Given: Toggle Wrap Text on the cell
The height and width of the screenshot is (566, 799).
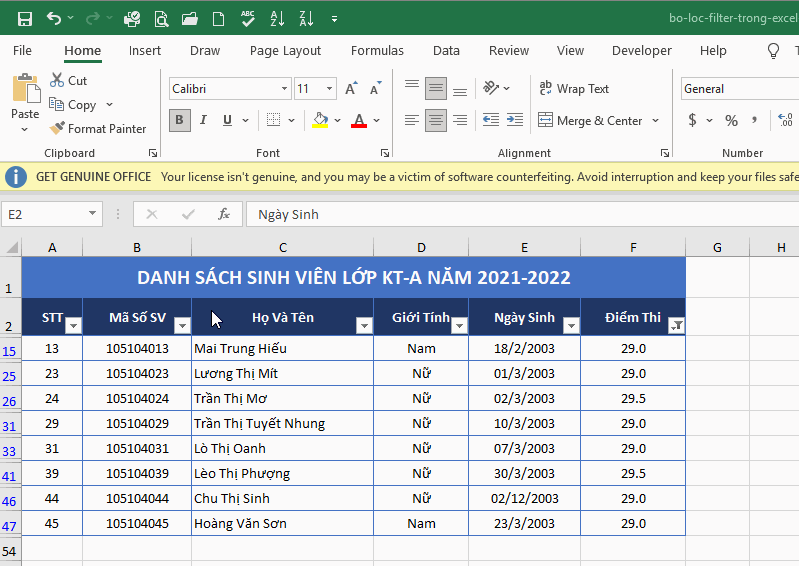Looking at the screenshot, I should click(x=574, y=89).
